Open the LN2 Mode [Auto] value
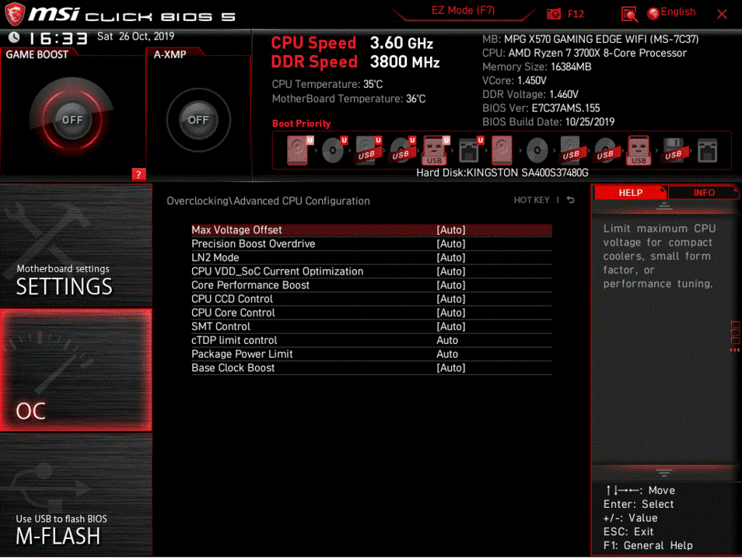Image resolution: width=742 pixels, height=560 pixels. pos(451,257)
